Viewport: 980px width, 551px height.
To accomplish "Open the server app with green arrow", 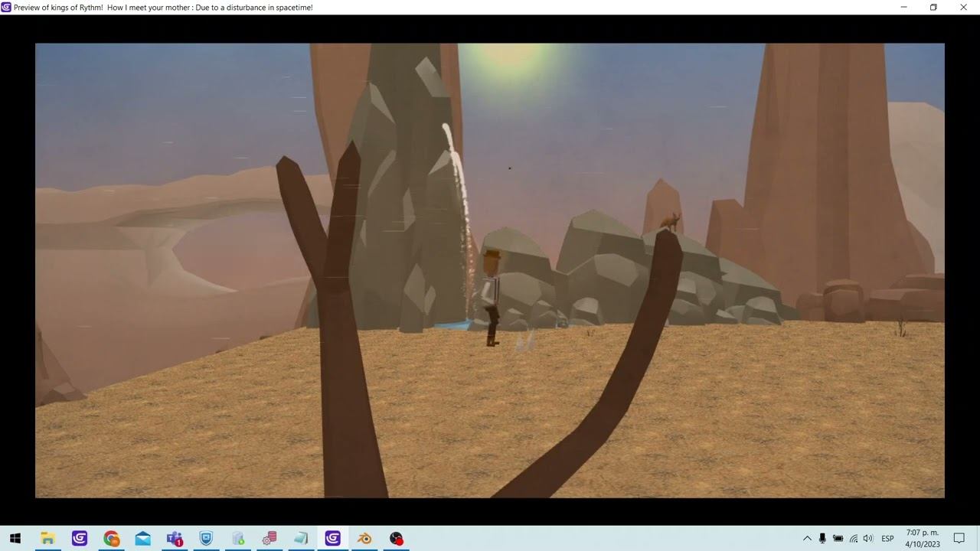I will pos(238,538).
